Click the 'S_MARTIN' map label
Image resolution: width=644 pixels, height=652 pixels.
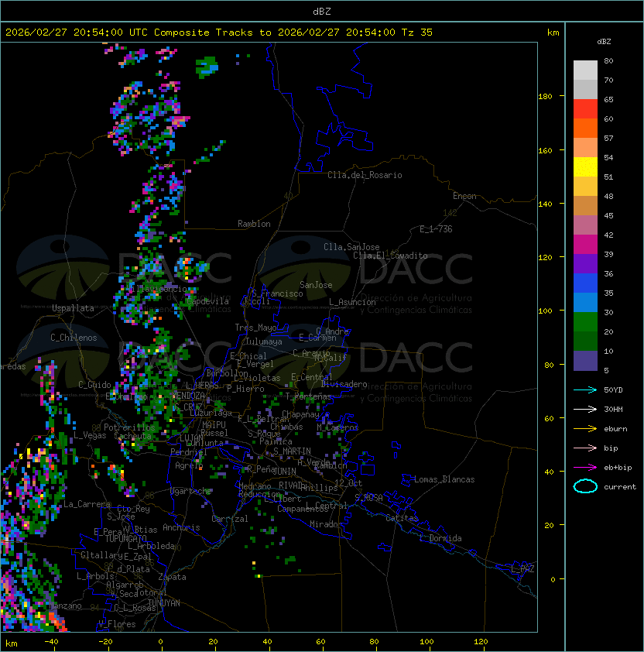click(292, 451)
